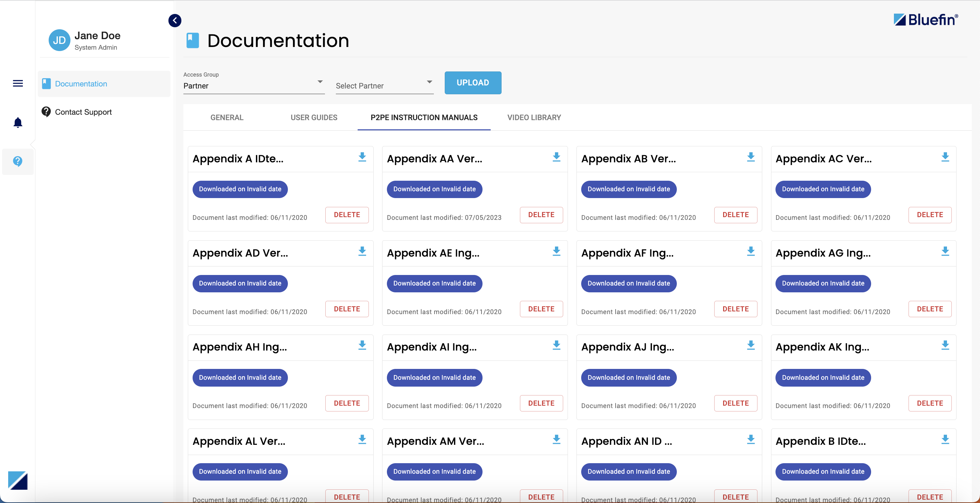Click the Bluefin logo in the sidebar corner
The height and width of the screenshot is (503, 980).
(x=18, y=480)
